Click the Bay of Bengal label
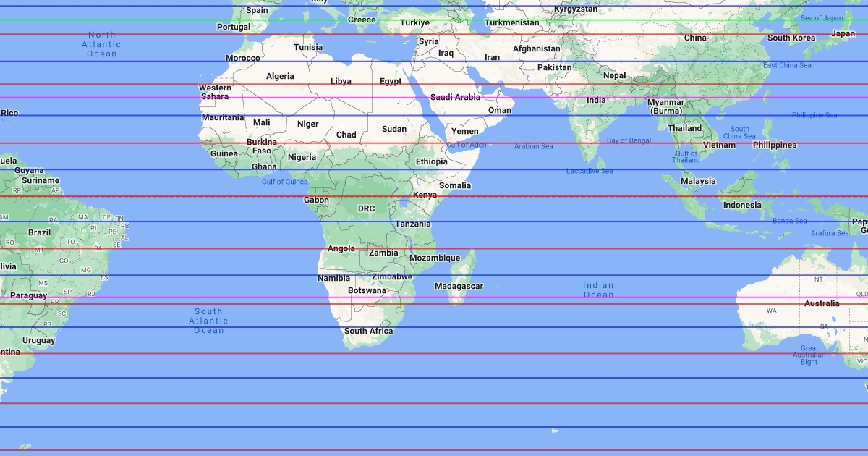This screenshot has height=456, width=868. [629, 140]
